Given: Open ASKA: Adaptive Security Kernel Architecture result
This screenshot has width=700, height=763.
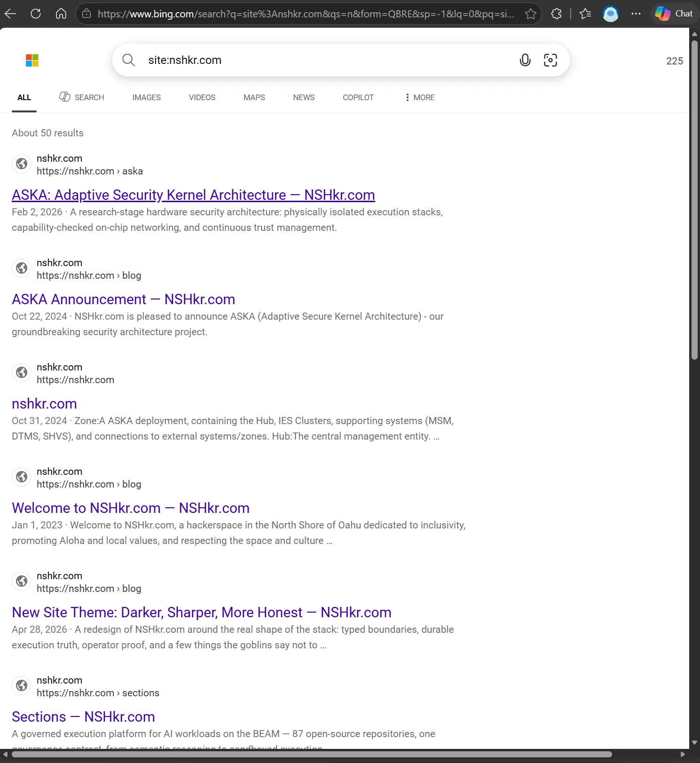Looking at the screenshot, I should click(x=193, y=195).
